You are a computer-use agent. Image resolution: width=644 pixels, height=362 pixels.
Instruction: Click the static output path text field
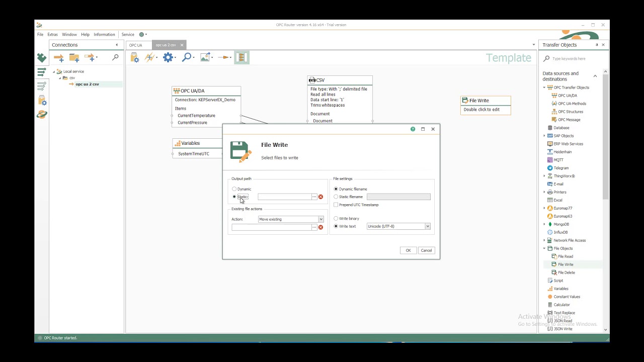(x=284, y=197)
